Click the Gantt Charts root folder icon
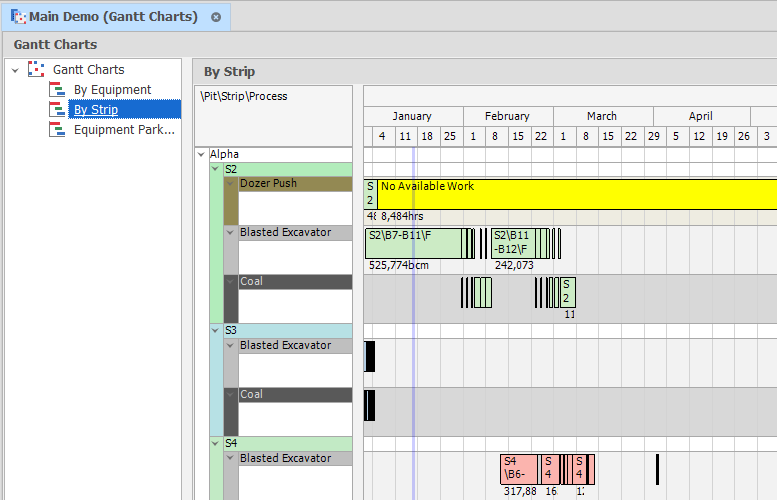The image size is (777, 500). (36, 70)
